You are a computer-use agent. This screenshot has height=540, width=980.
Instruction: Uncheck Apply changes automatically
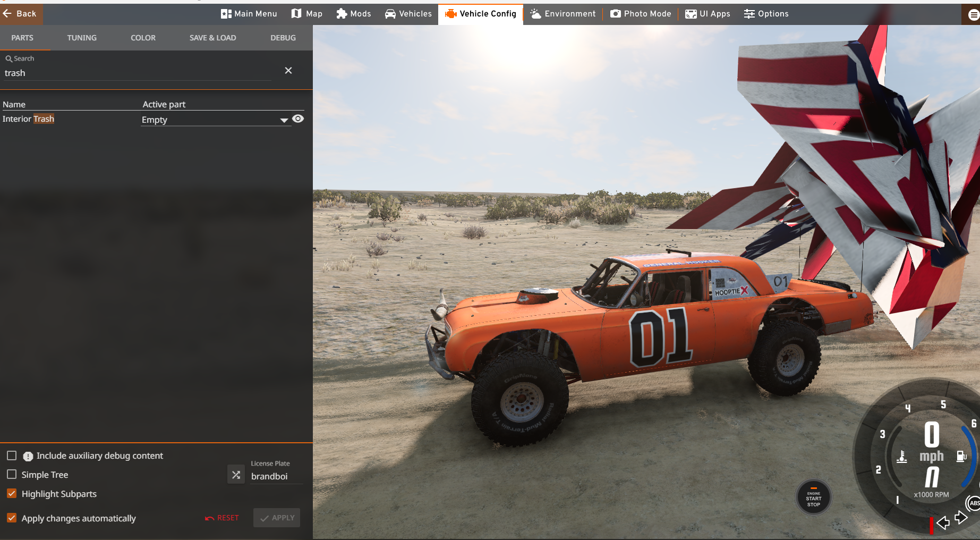tap(12, 518)
